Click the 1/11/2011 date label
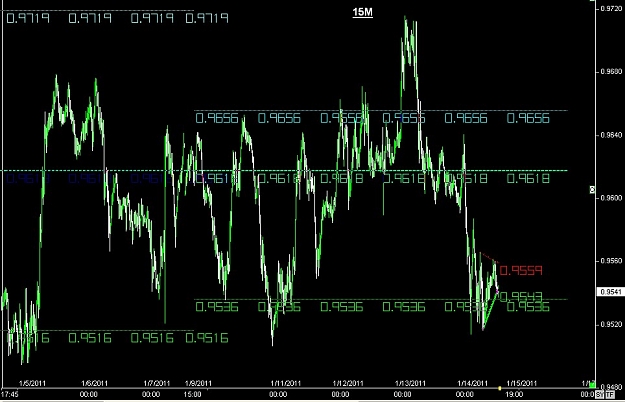Viewport: 625px width, 402px height. click(285, 383)
